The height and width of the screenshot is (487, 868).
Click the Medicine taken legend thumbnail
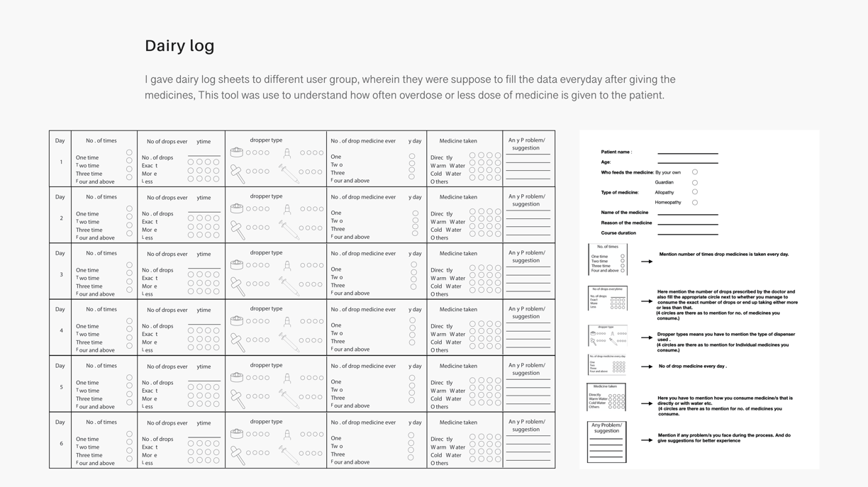(x=606, y=397)
